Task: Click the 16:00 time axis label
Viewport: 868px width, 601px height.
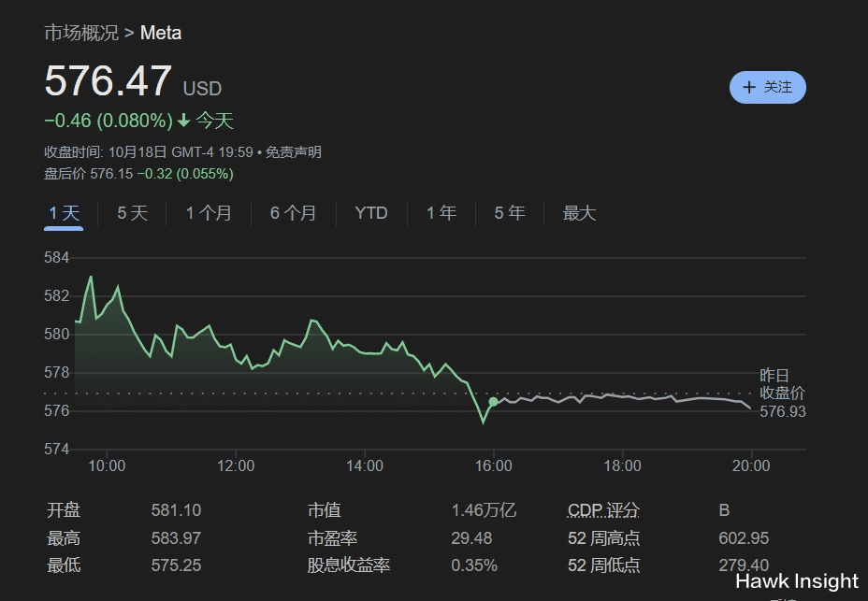Action: point(493,466)
